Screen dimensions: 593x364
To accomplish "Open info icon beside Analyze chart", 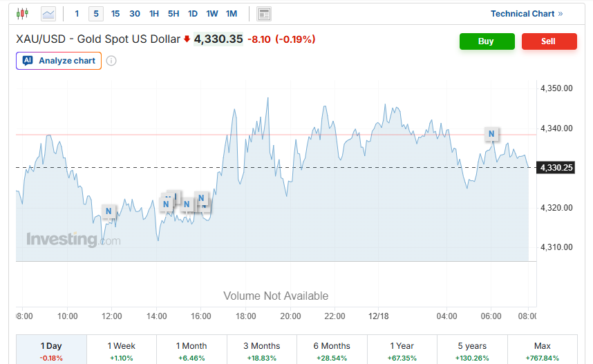I will pyautogui.click(x=111, y=61).
